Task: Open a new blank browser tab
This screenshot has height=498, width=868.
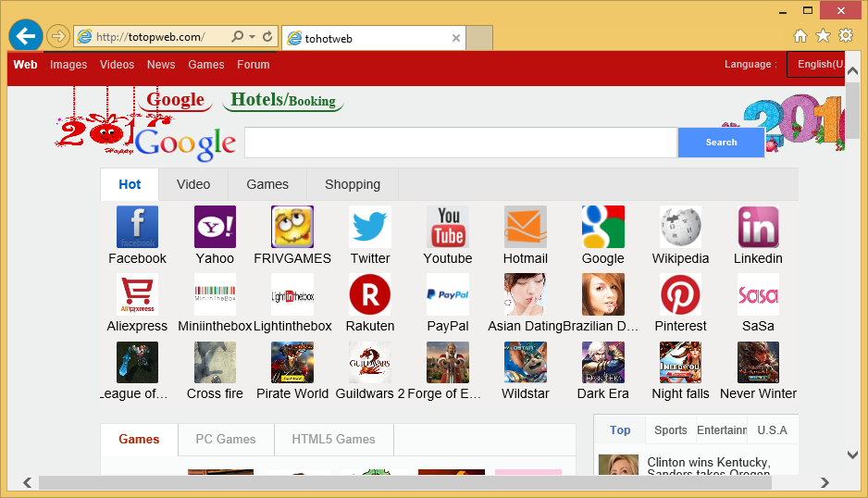Action: [479, 38]
